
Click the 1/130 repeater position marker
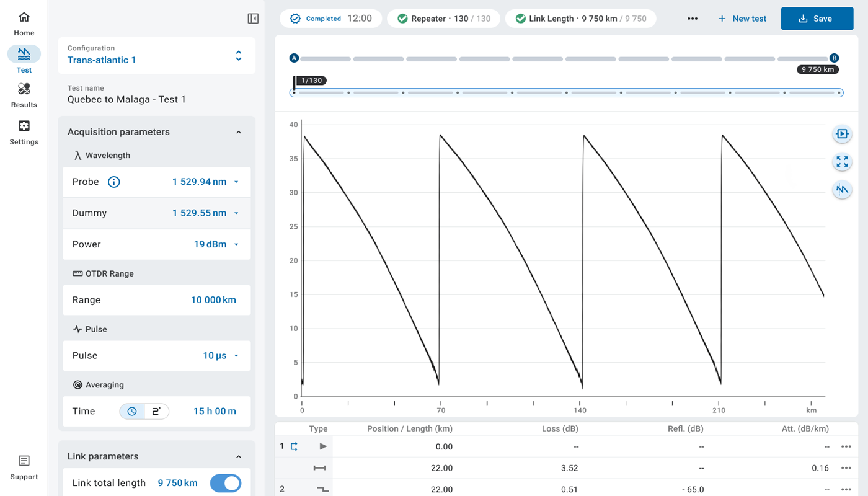311,81
